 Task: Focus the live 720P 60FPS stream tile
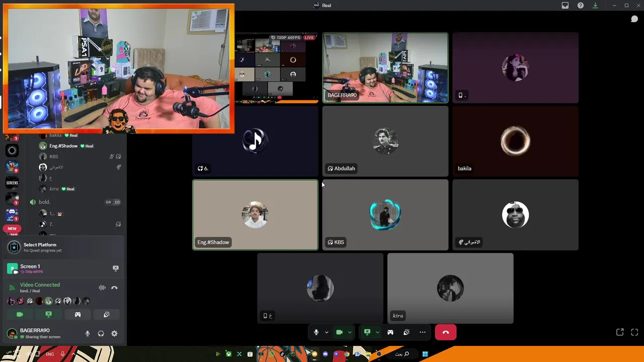[x=277, y=68]
